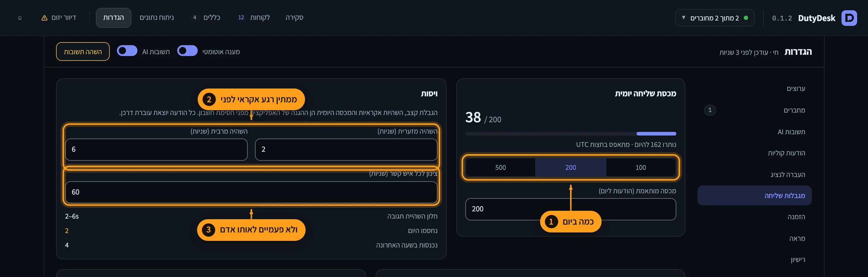
Task: Click the green connection status dot
Action: [x=746, y=18]
